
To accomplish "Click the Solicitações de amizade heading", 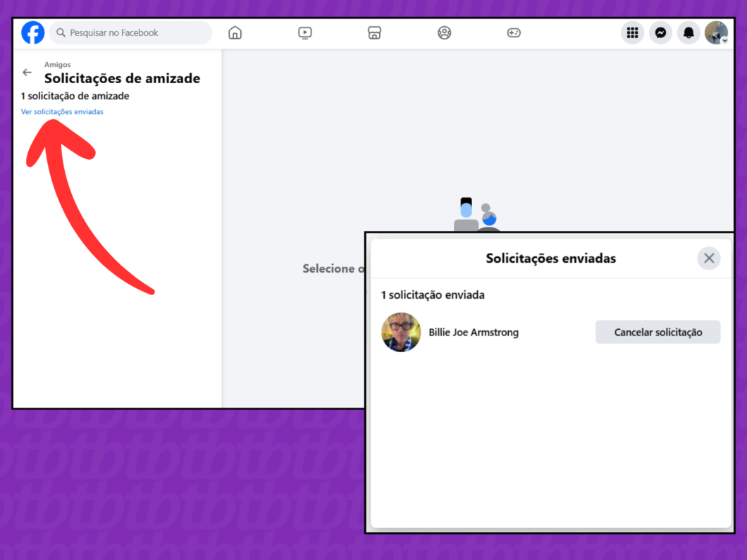I will click(123, 78).
